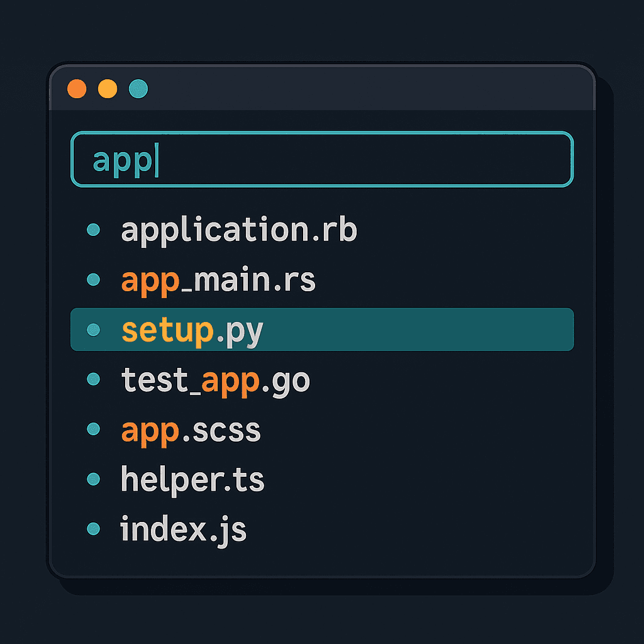Choose app_main.rs from the results list
The image size is (644, 644).
pos(218,280)
